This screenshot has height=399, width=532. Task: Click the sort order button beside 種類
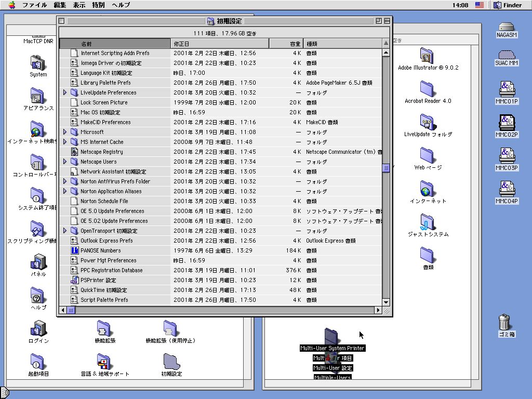click(385, 44)
